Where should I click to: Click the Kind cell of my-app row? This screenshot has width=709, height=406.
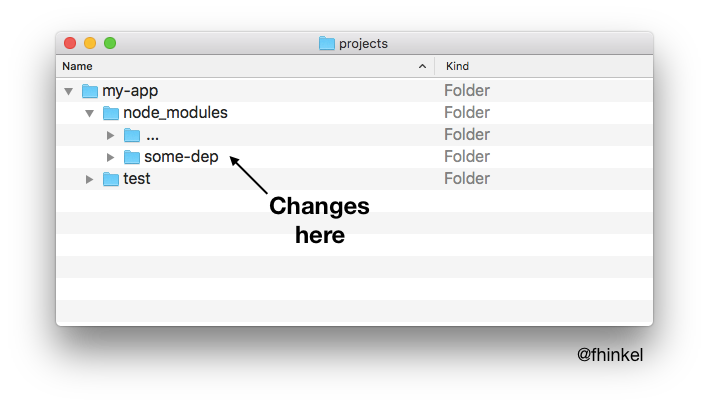[x=467, y=90]
